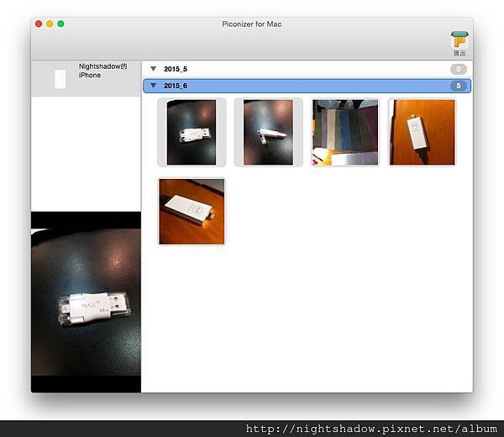Select the 2015_5 album row label

point(176,68)
